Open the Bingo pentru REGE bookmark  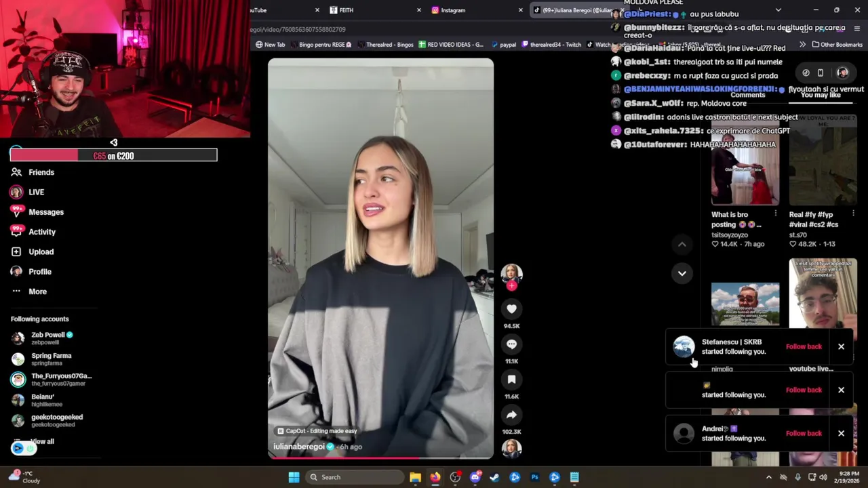(321, 45)
